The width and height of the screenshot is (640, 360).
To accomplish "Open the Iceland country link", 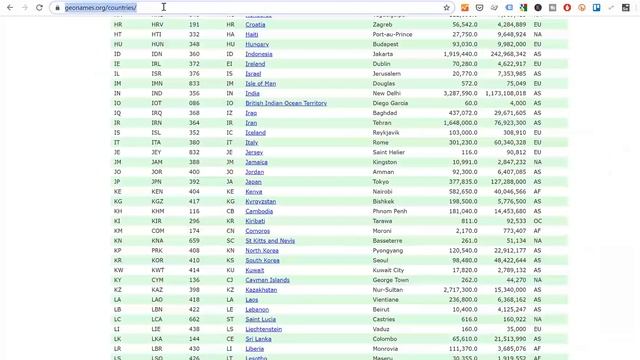I will click(256, 133).
